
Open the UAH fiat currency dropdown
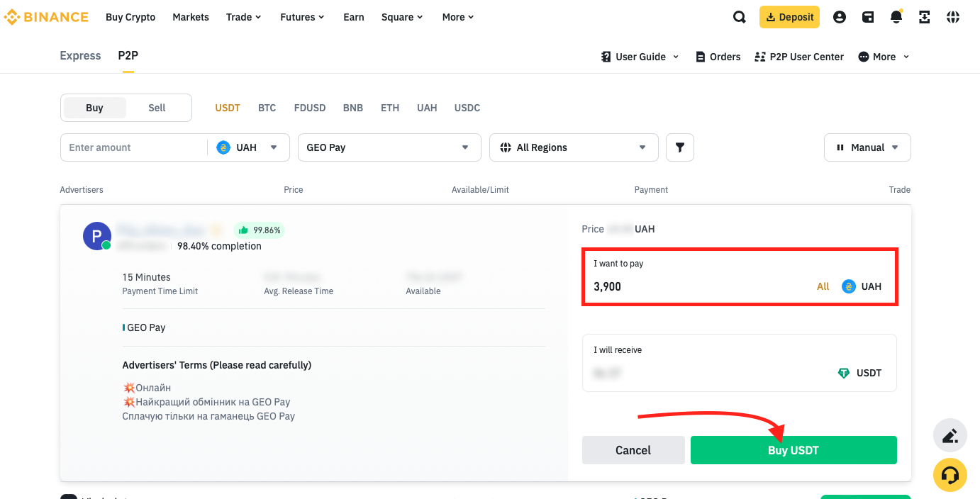point(249,147)
